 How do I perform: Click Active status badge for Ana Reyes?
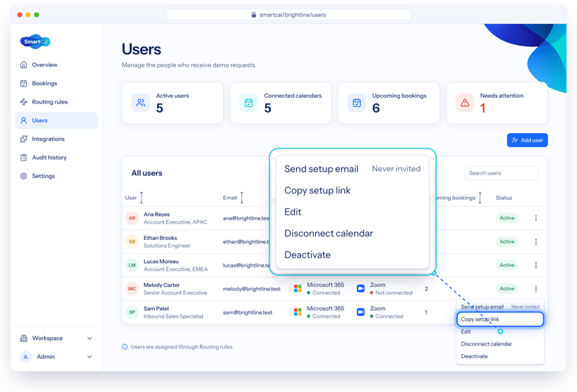coord(507,218)
